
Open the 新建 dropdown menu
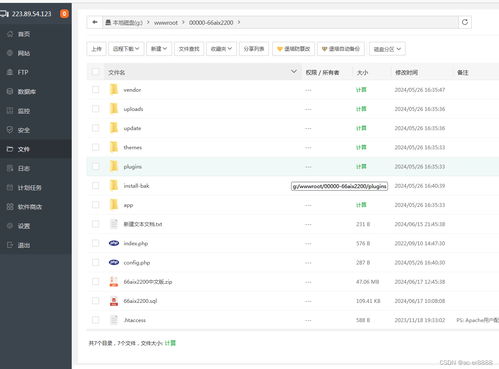(159, 49)
